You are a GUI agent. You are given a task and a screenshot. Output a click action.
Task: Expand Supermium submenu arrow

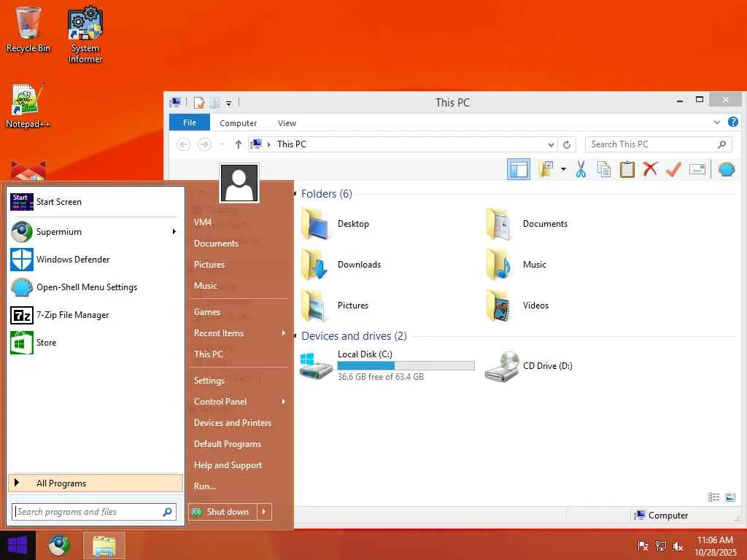pos(174,232)
